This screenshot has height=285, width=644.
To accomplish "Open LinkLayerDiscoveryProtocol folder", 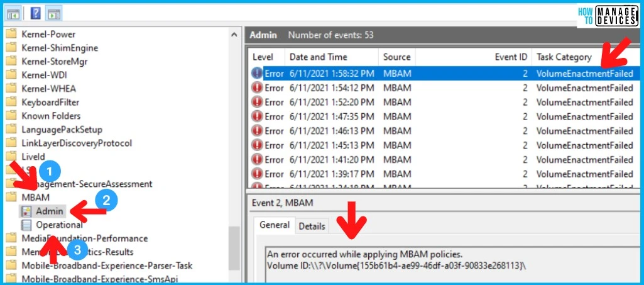I will coord(77,143).
